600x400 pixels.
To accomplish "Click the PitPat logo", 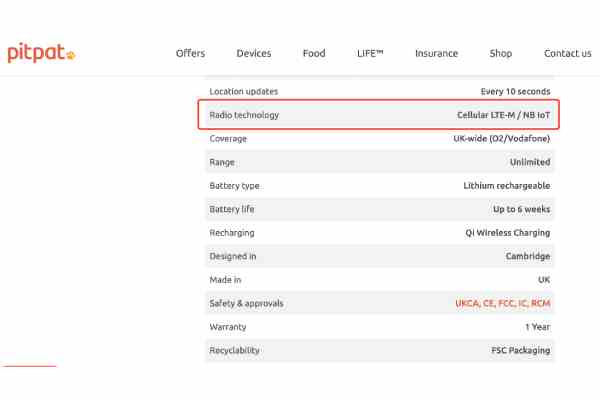I will click(41, 53).
